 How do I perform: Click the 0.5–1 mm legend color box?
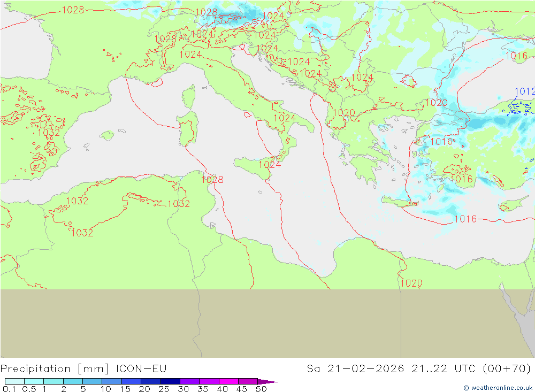(34, 381)
